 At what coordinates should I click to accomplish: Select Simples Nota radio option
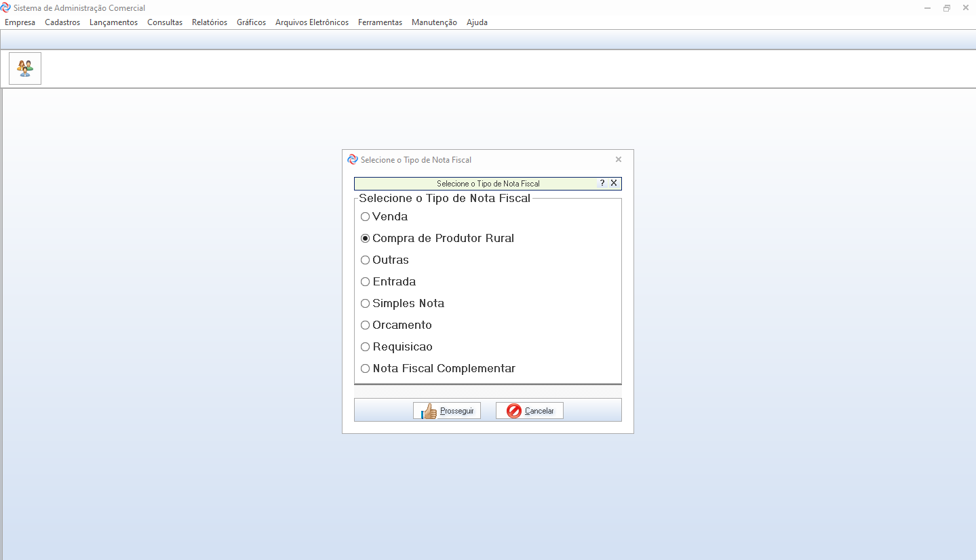click(x=366, y=304)
